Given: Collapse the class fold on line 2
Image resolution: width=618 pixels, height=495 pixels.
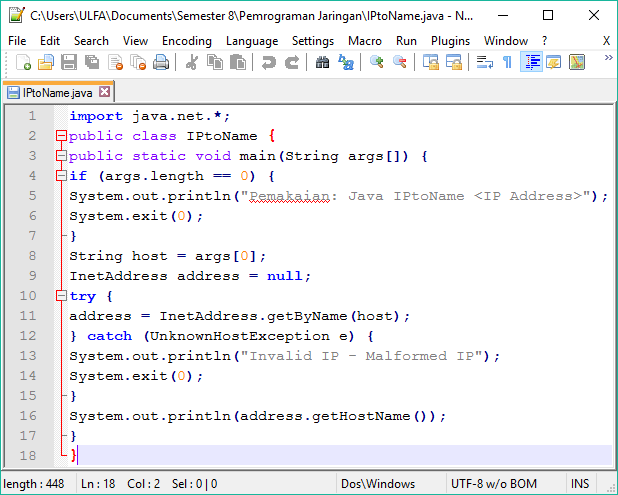Looking at the screenshot, I should (x=61, y=136).
